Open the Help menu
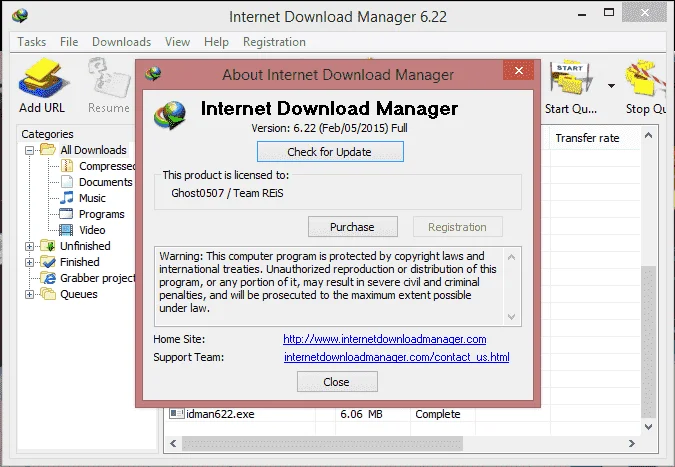675x467 pixels. (216, 42)
